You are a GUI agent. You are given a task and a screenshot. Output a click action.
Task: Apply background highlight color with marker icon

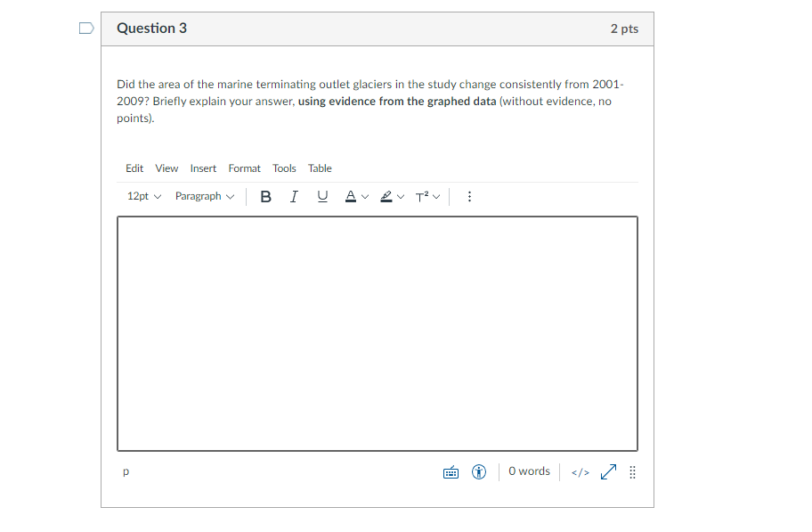click(386, 197)
